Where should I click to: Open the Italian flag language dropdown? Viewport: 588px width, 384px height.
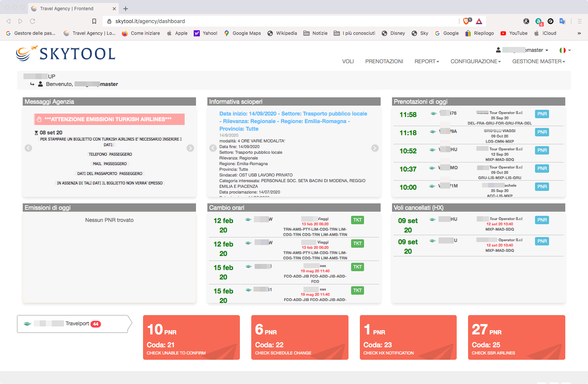[565, 50]
